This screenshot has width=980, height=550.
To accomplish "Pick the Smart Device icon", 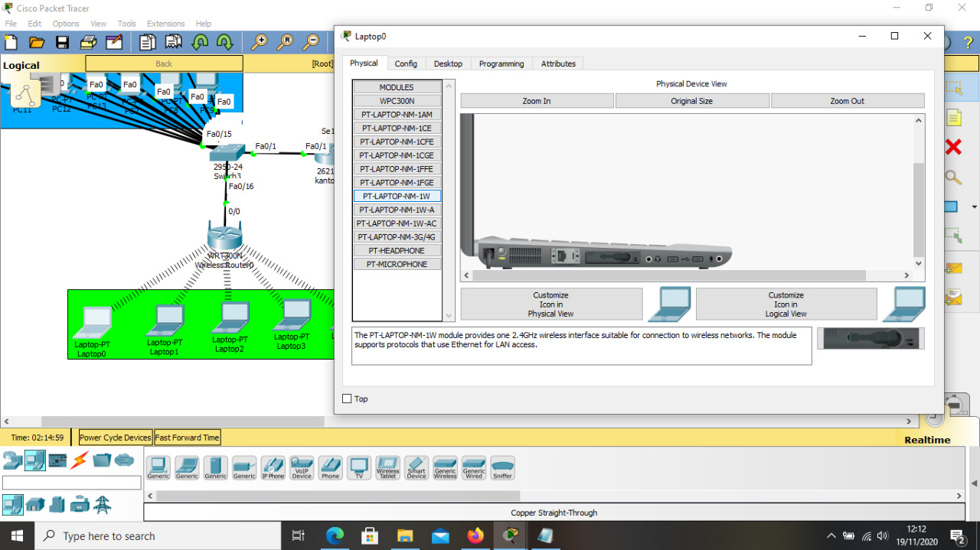I will 416,467.
